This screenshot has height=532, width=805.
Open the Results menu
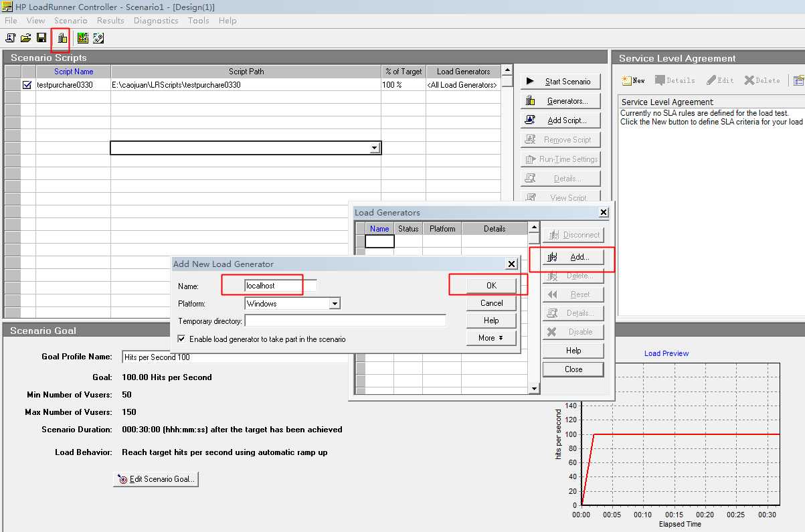pos(110,21)
